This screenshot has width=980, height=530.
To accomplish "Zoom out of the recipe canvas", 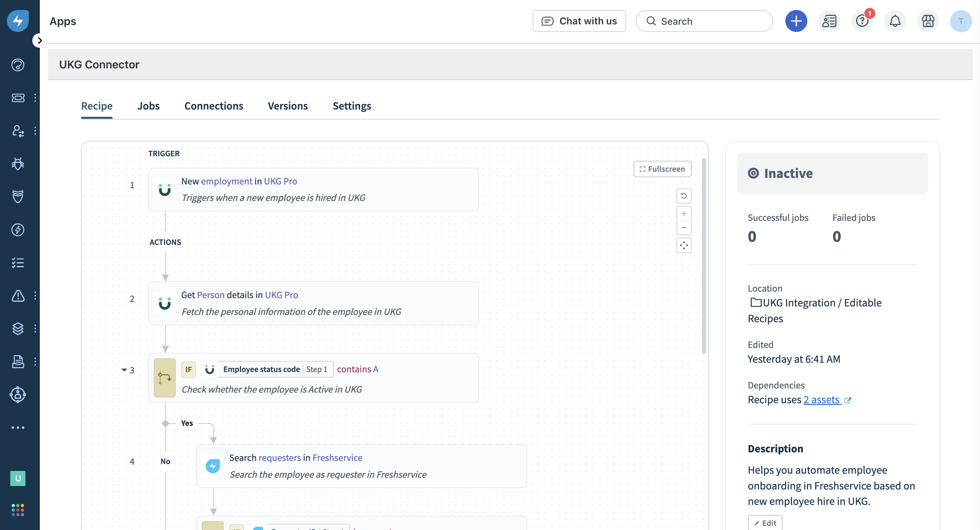I will 684,228.
